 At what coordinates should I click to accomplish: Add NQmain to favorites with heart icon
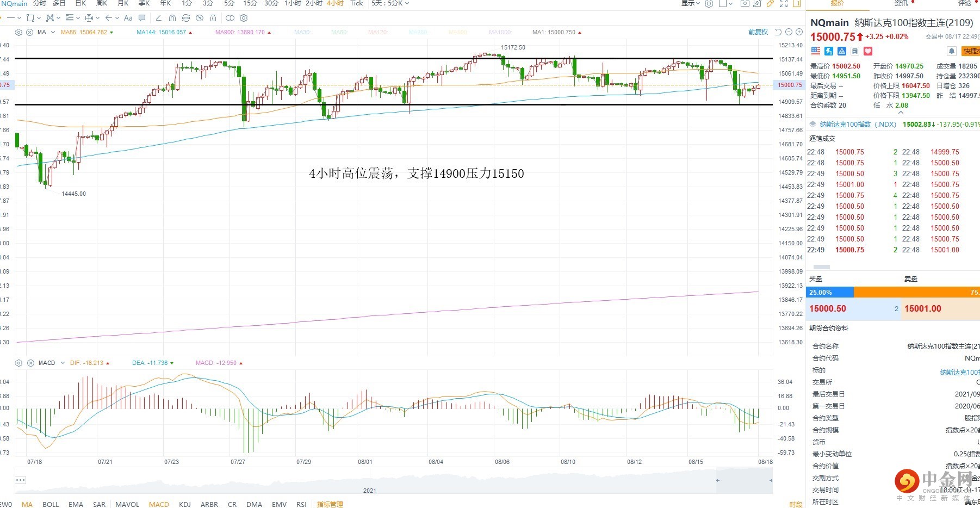[868, 51]
